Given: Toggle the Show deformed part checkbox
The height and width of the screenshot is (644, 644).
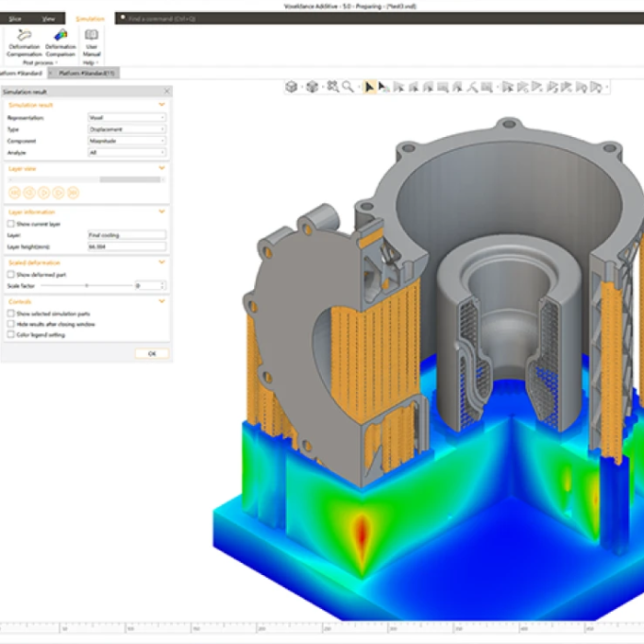Looking at the screenshot, I should [10, 274].
